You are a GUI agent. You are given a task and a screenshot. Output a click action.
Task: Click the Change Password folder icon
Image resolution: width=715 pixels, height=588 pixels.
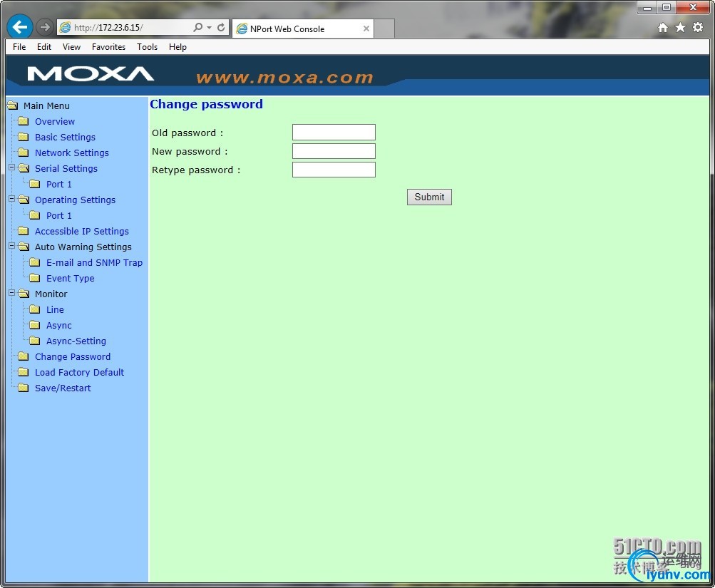[24, 356]
